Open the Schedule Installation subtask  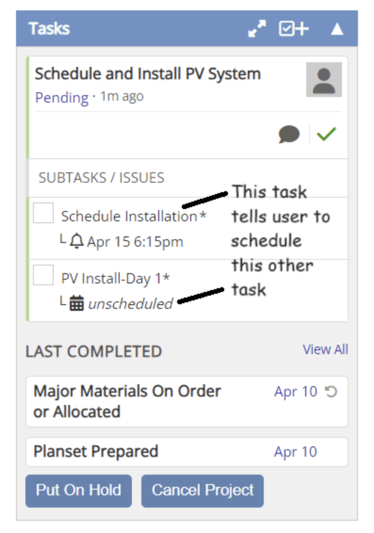click(x=134, y=216)
